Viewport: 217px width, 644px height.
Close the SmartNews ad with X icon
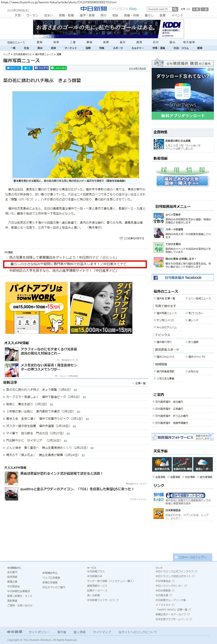point(212,69)
